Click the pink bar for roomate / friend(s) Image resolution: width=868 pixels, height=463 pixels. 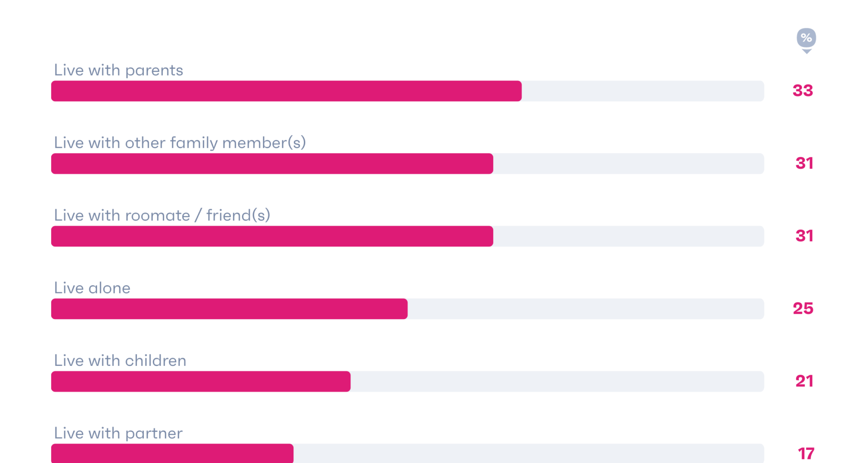click(272, 236)
